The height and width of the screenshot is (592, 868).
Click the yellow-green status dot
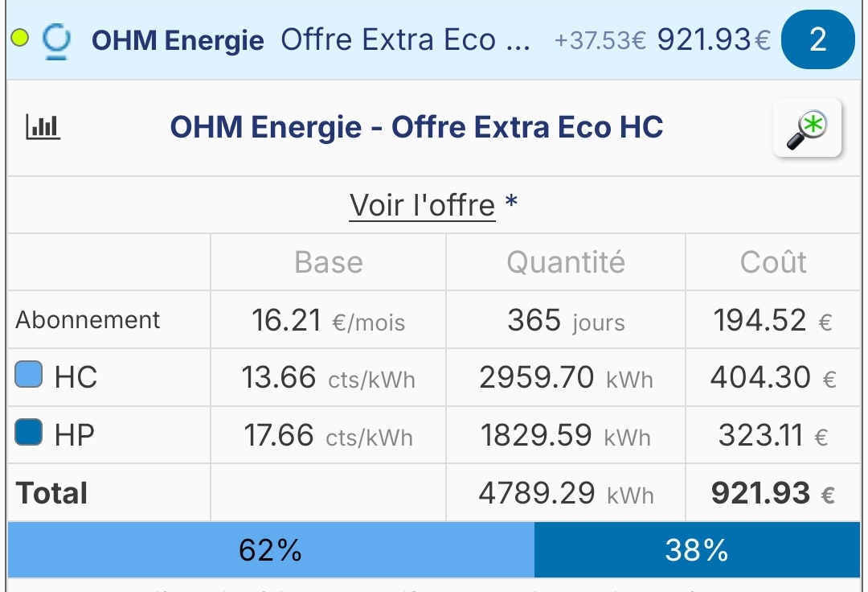coord(20,39)
